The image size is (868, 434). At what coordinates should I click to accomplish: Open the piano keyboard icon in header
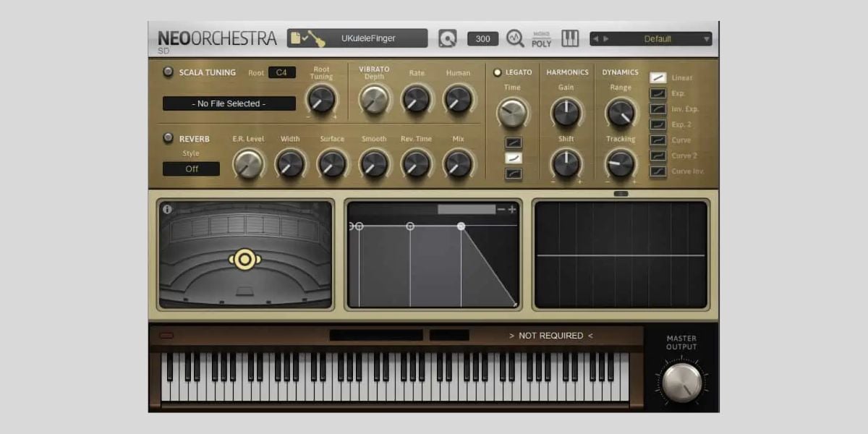(x=570, y=38)
